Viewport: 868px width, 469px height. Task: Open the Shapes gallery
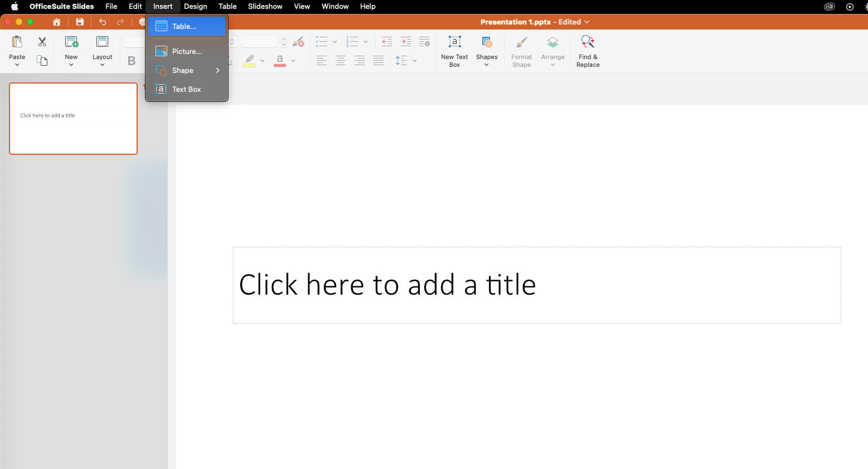pos(486,50)
